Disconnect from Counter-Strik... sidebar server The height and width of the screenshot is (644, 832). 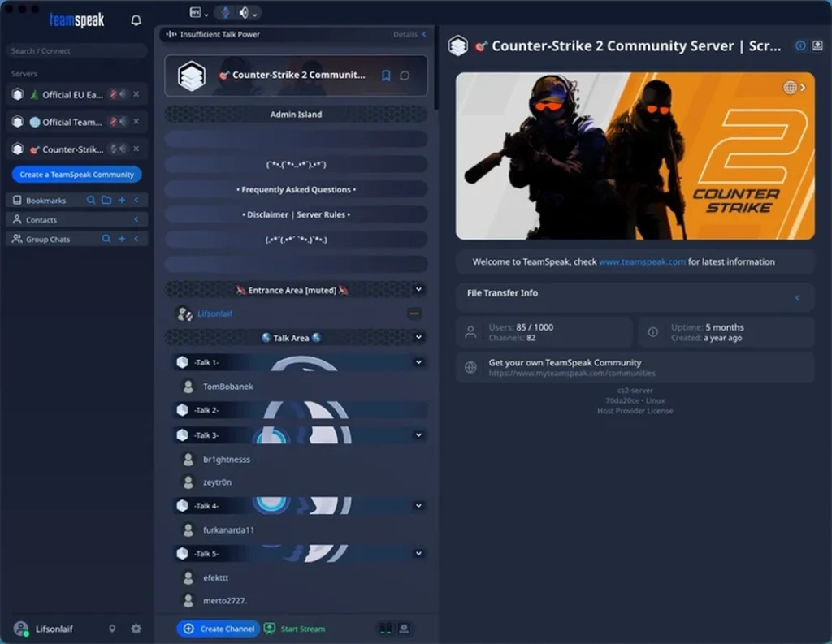136,149
